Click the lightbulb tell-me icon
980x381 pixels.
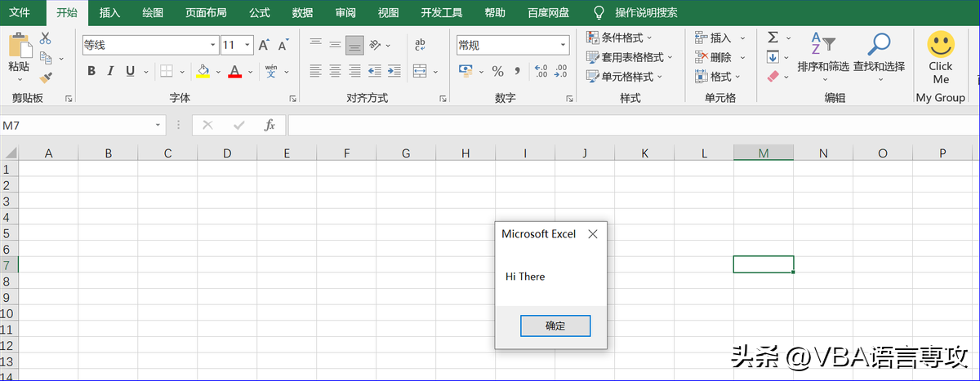[x=599, y=12]
